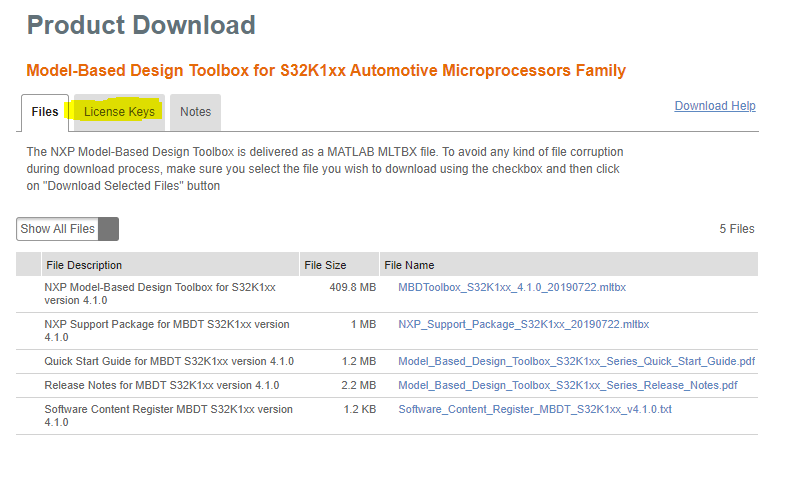Select the Notes tab
Image resolution: width=799 pixels, height=477 pixels.
point(195,112)
